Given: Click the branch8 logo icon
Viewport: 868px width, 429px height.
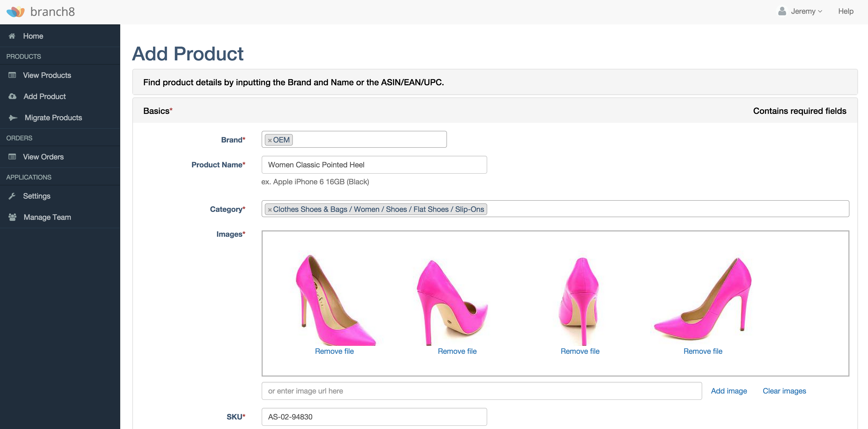Looking at the screenshot, I should 16,12.
